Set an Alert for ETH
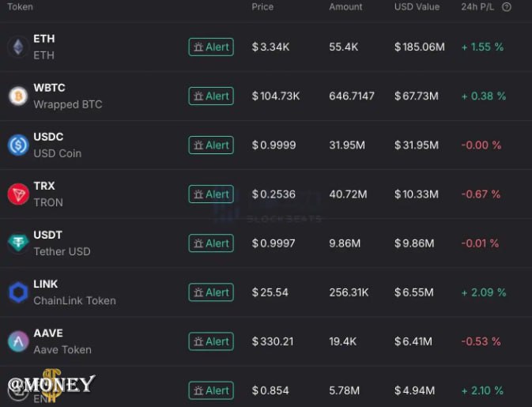This screenshot has height=407, width=532. [x=211, y=47]
